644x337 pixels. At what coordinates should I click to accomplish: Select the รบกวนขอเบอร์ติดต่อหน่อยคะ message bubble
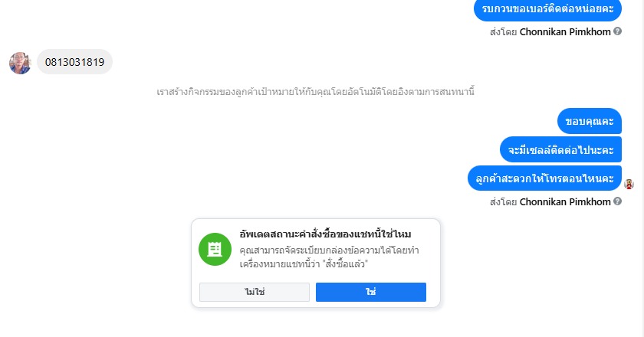[547, 9]
